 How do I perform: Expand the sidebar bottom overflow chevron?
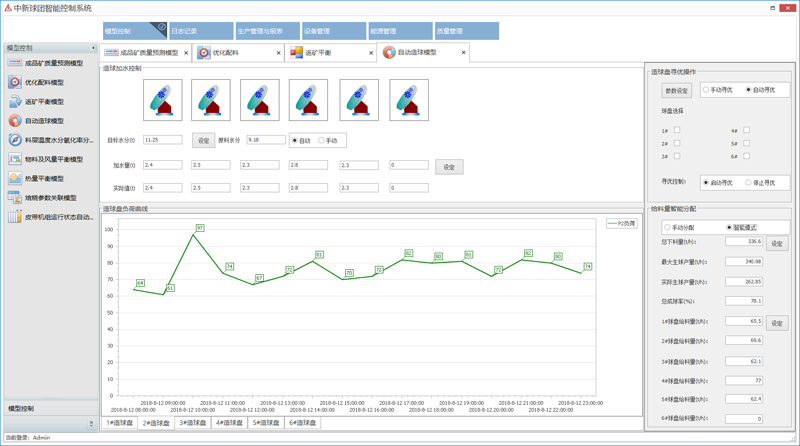click(91, 424)
